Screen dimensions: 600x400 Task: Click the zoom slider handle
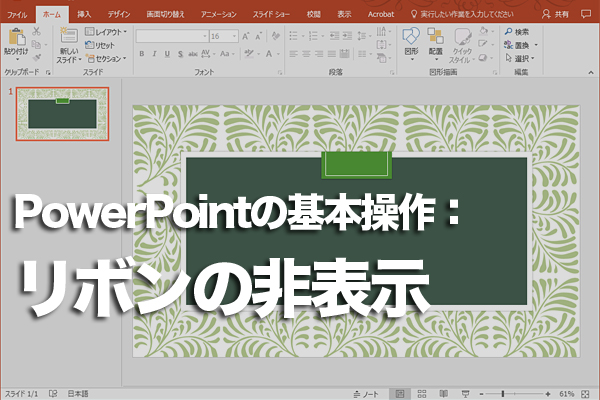click(x=503, y=394)
